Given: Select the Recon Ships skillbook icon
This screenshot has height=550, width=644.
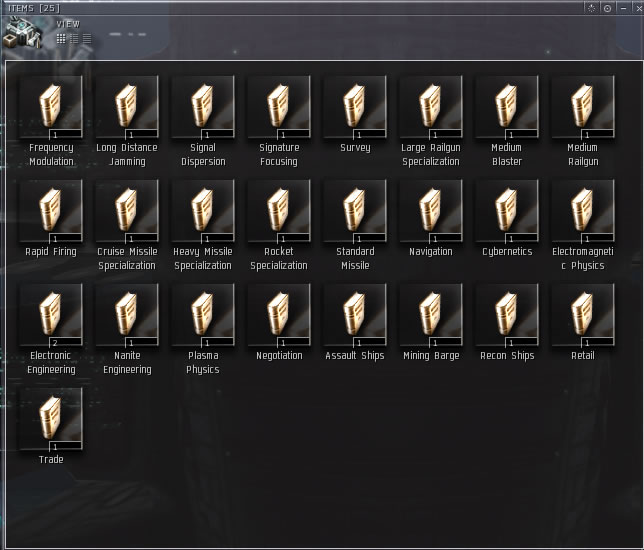Looking at the screenshot, I should click(x=507, y=315).
